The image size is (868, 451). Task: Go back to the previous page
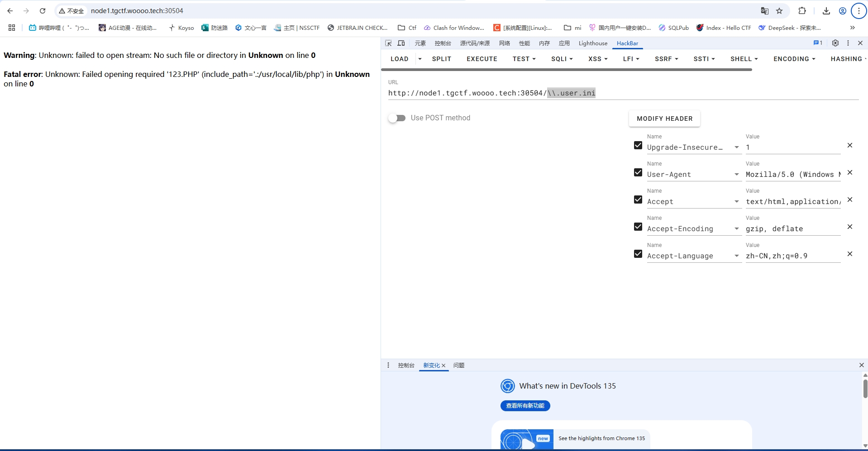tap(10, 11)
